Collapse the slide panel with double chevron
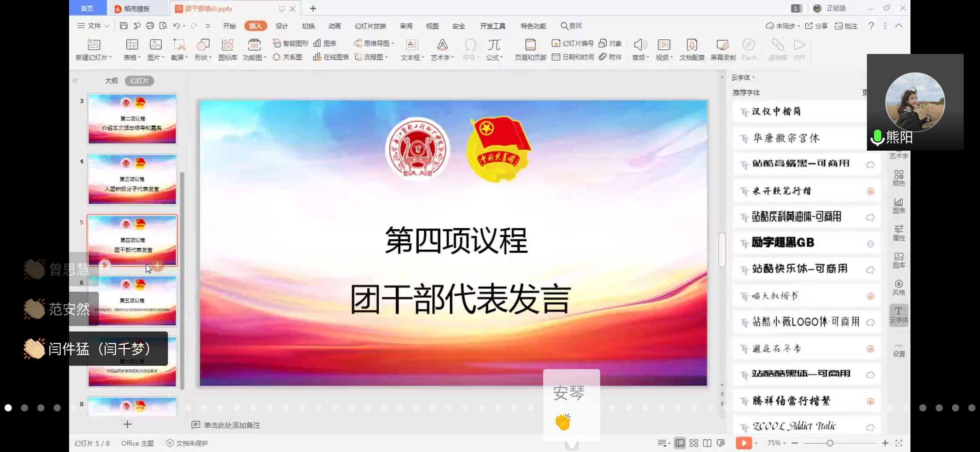980x452 pixels. pyautogui.click(x=75, y=80)
